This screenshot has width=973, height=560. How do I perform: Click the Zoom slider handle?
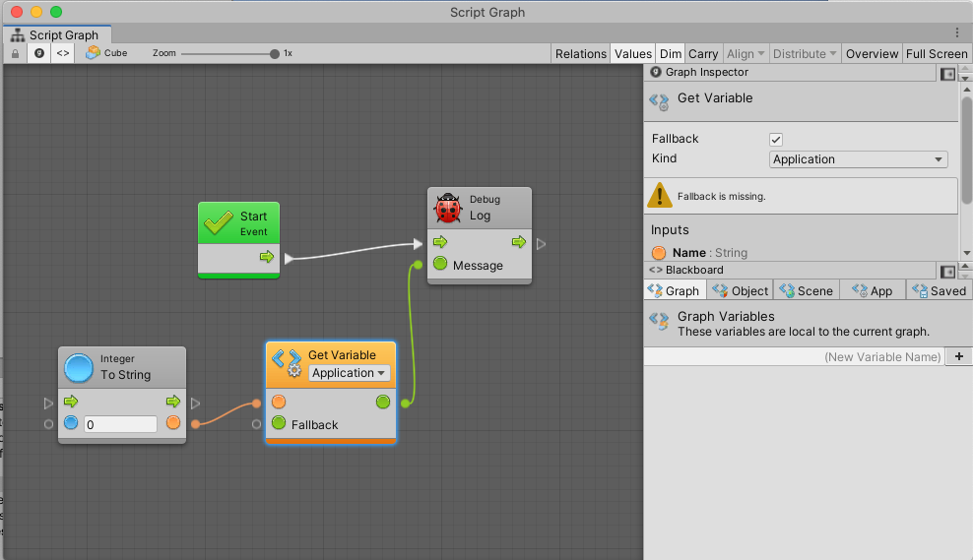275,53
